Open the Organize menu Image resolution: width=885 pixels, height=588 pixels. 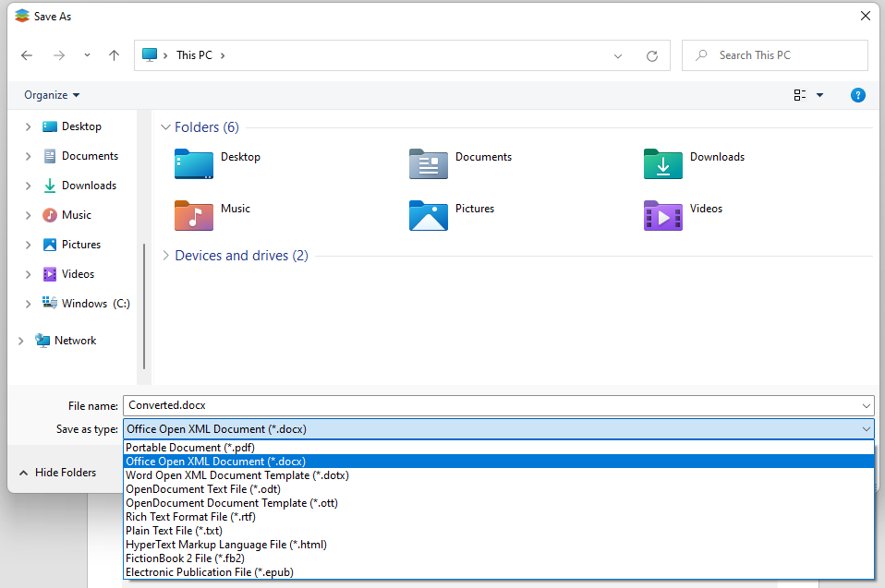click(x=52, y=95)
